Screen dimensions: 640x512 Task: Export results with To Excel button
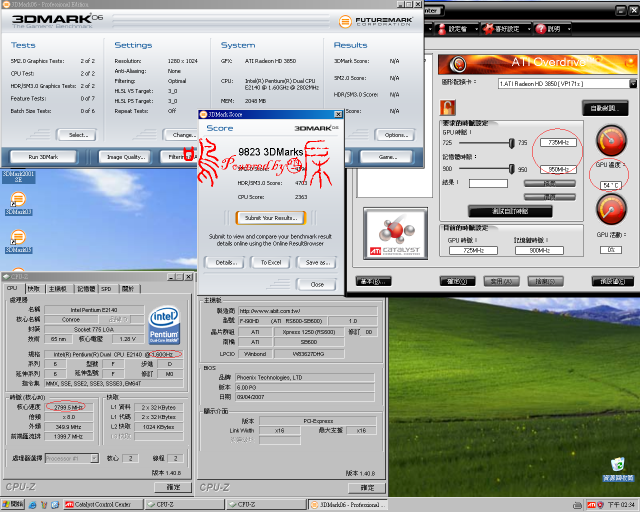tap(271, 263)
